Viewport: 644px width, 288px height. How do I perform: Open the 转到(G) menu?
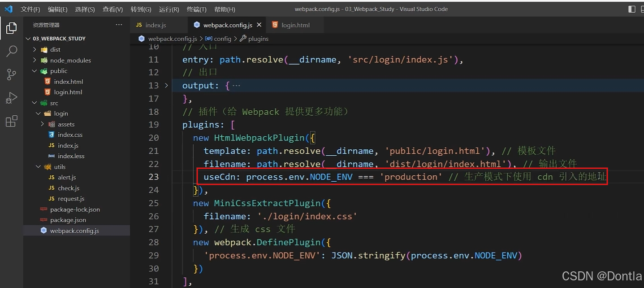coord(141,9)
